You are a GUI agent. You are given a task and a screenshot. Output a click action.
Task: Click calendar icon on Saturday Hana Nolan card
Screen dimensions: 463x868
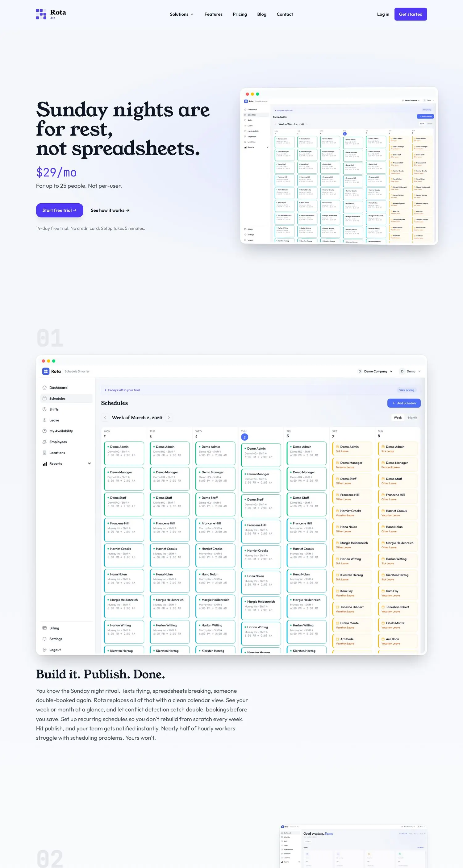337,527
